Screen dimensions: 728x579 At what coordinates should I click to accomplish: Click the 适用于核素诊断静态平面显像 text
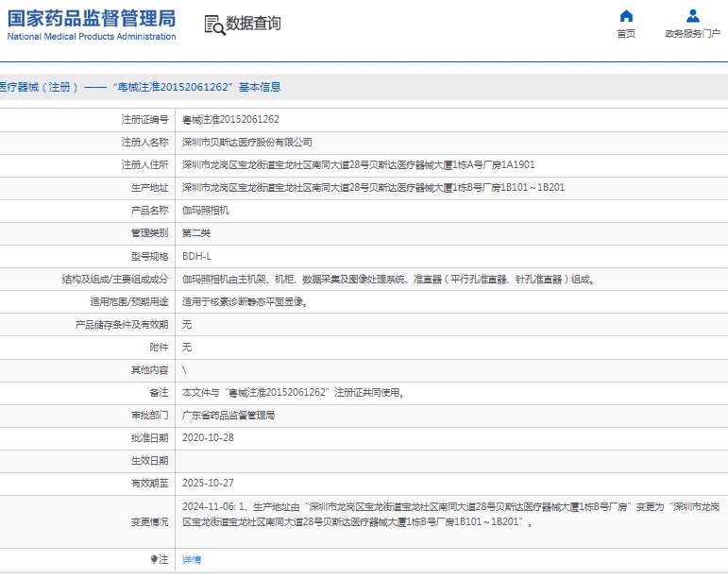tap(245, 302)
